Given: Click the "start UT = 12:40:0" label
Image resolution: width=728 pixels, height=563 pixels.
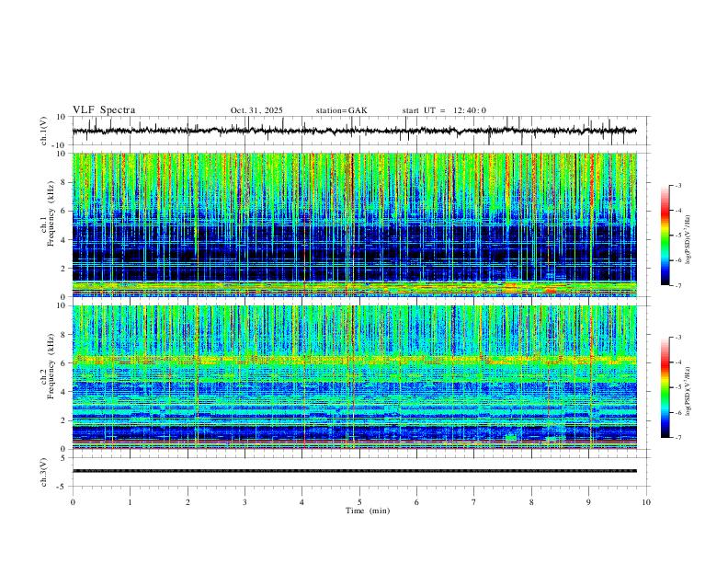Looking at the screenshot, I should point(444,110).
